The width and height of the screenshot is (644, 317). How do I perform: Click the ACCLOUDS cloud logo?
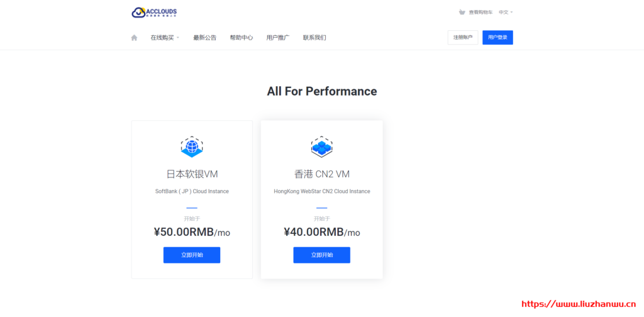[154, 12]
